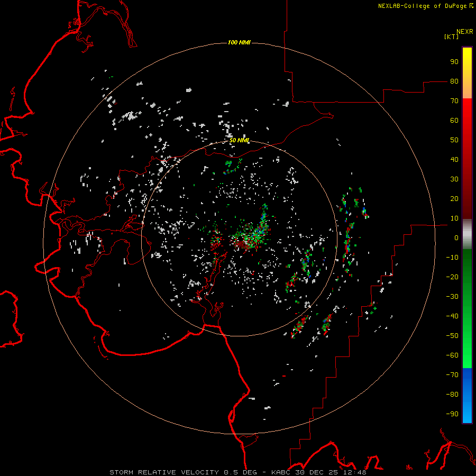476x476 pixels.
Task: Click the KABC station identifier
Action: point(281,472)
